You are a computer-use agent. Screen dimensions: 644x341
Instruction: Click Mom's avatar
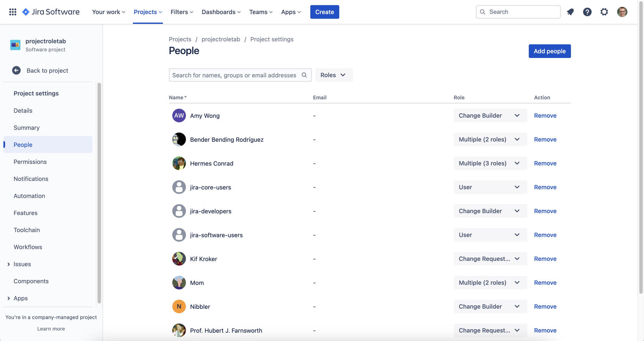[179, 283]
